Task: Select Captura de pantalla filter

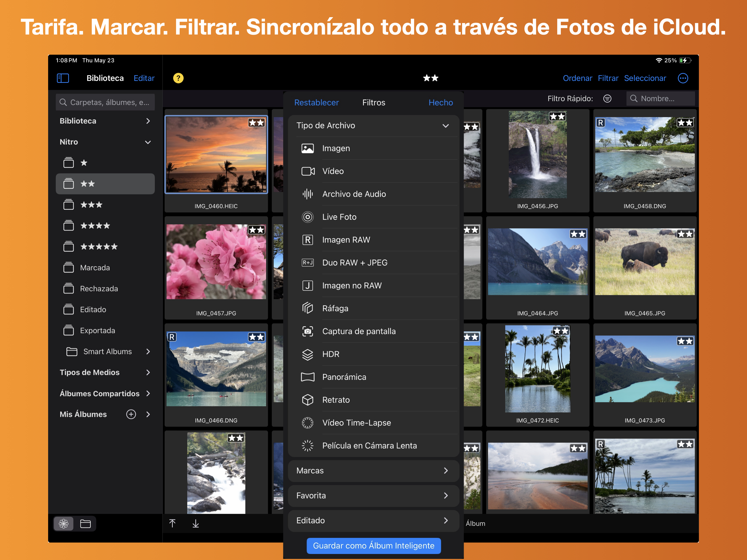Action: (x=373, y=331)
